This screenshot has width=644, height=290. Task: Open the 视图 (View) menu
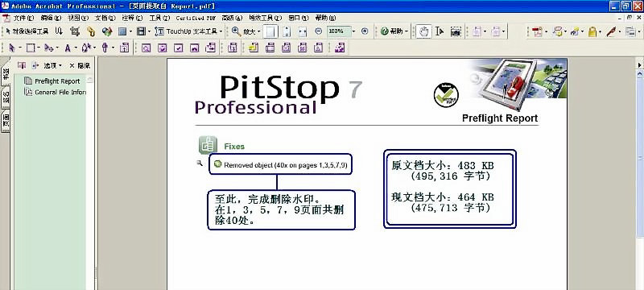[78, 18]
